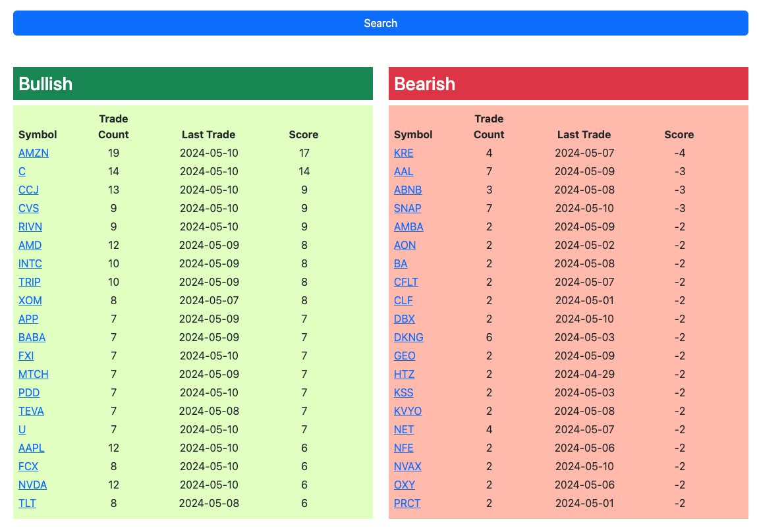Viewport: 757px width, 532px height.
Task: Select CCJ's trade count 13
Action: pyautogui.click(x=113, y=190)
